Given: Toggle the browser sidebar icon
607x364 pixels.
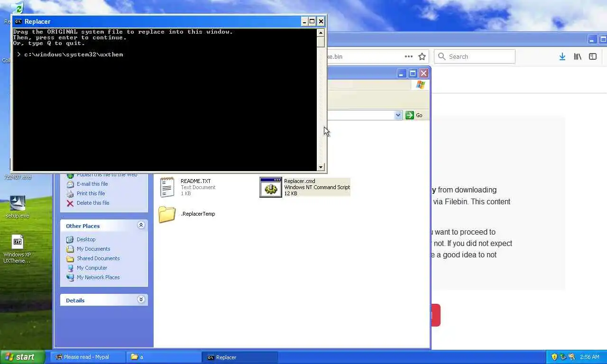Looking at the screenshot, I should pyautogui.click(x=593, y=56).
